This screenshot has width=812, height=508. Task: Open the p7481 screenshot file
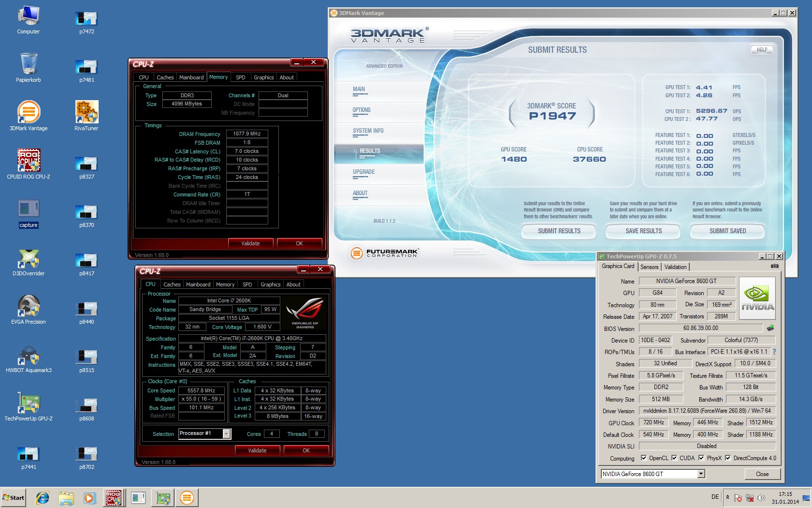pyautogui.click(x=87, y=71)
